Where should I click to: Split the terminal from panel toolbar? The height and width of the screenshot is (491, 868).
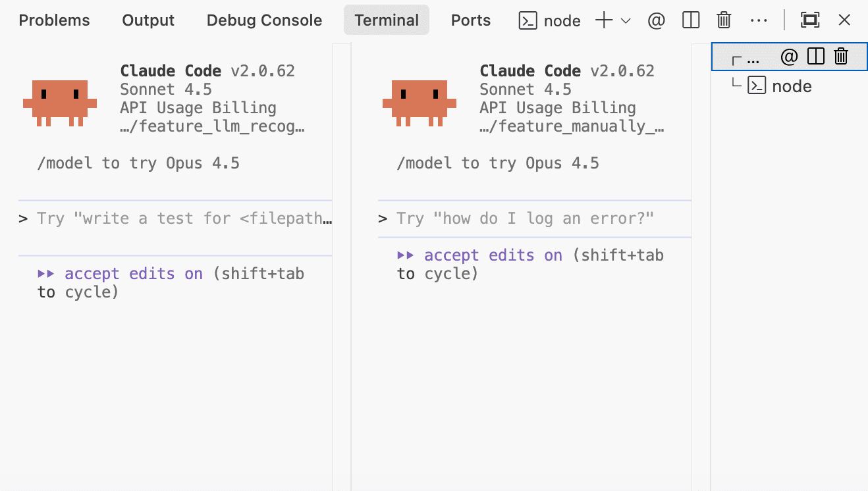coord(691,20)
